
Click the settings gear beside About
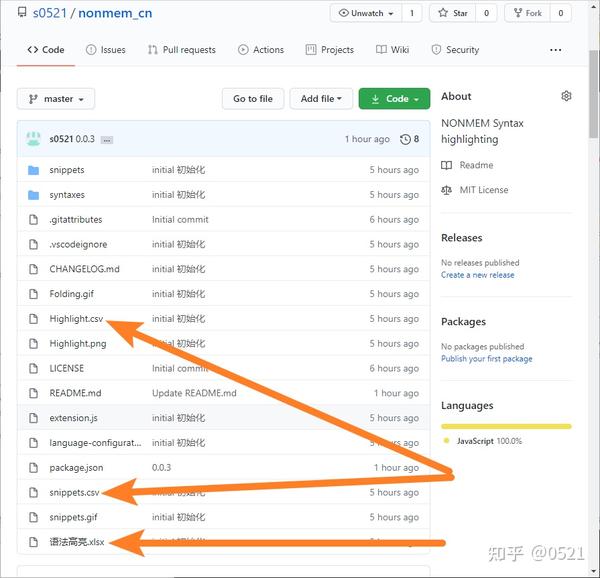click(566, 96)
